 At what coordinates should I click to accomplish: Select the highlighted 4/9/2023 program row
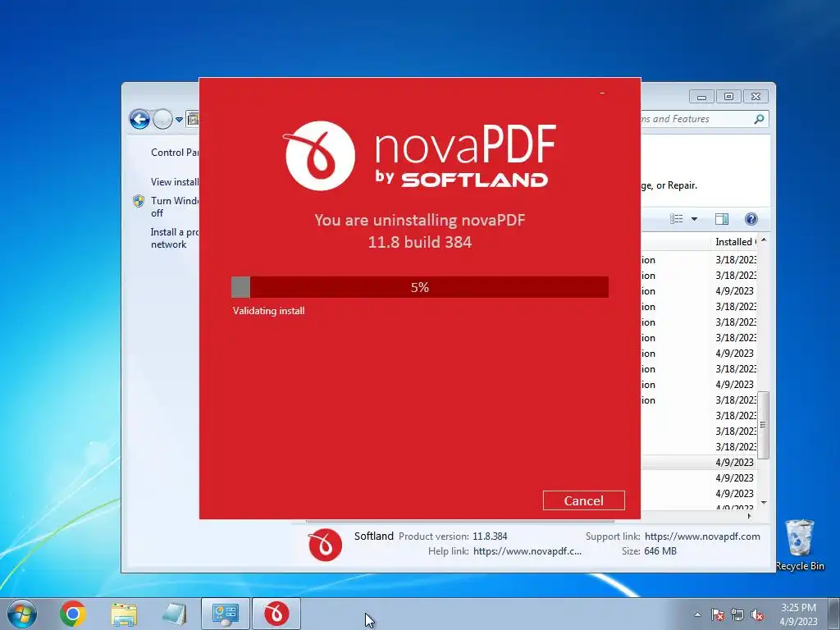click(699, 462)
